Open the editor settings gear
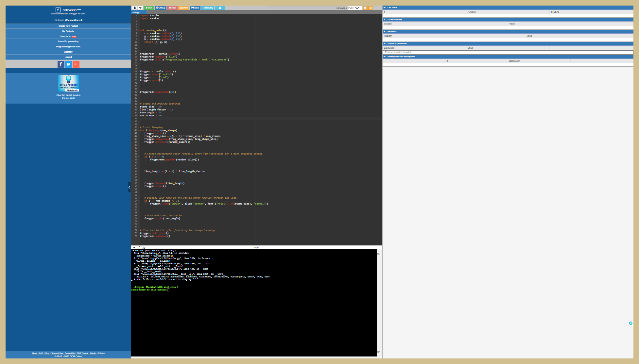 (x=371, y=8)
